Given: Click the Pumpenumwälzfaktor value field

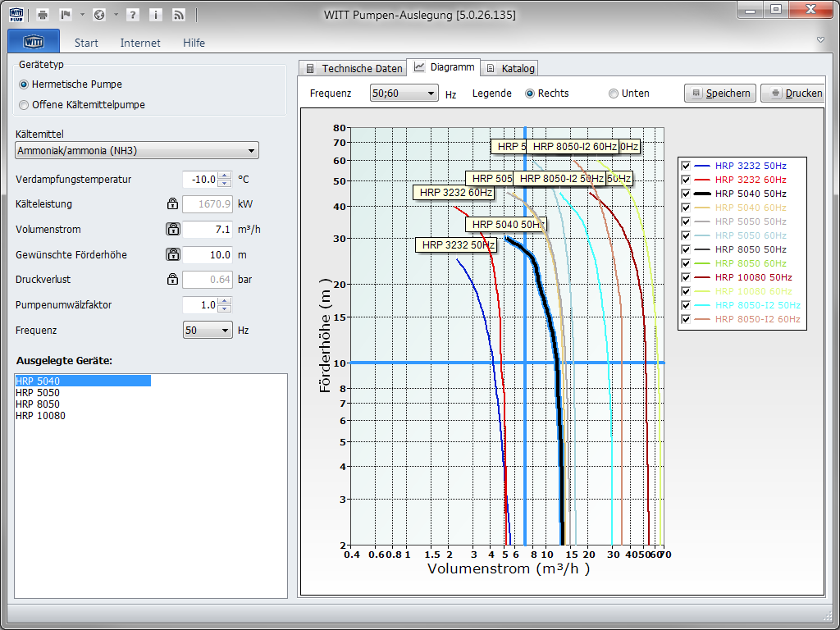Looking at the screenshot, I should tap(200, 305).
